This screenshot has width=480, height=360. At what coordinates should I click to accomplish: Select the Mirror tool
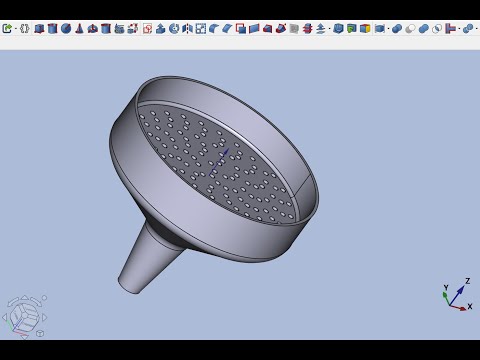click(187, 29)
